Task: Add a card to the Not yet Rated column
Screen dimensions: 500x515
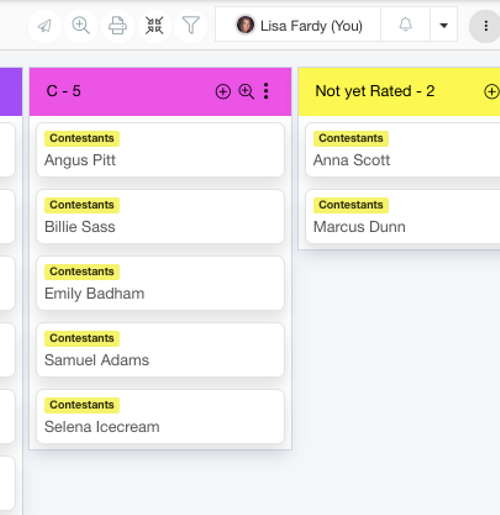Action: tap(491, 91)
